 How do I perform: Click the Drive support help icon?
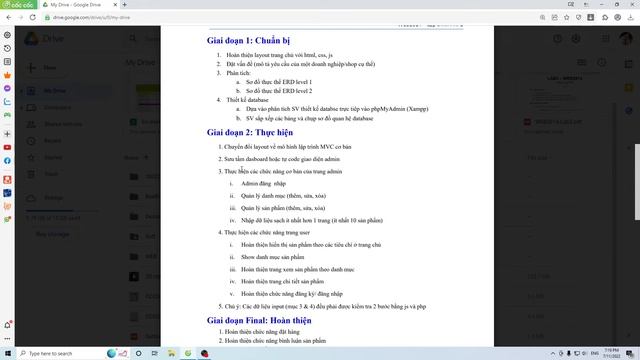coord(558,38)
